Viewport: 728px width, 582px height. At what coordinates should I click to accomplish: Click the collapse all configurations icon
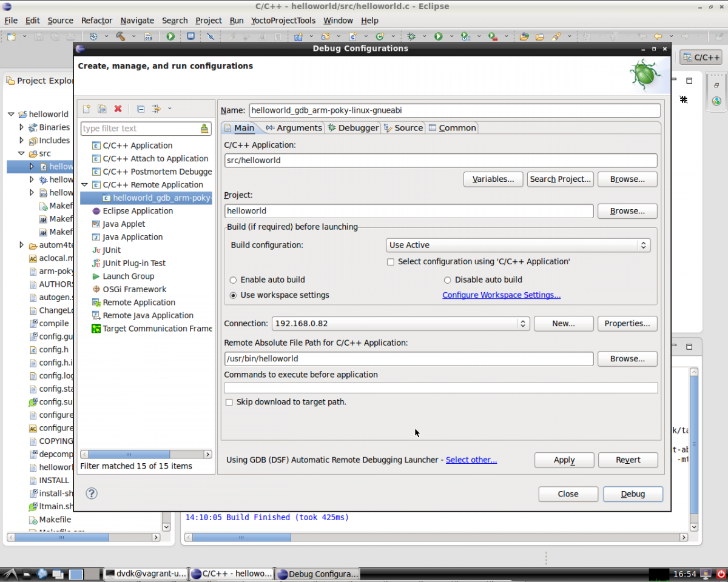(141, 109)
